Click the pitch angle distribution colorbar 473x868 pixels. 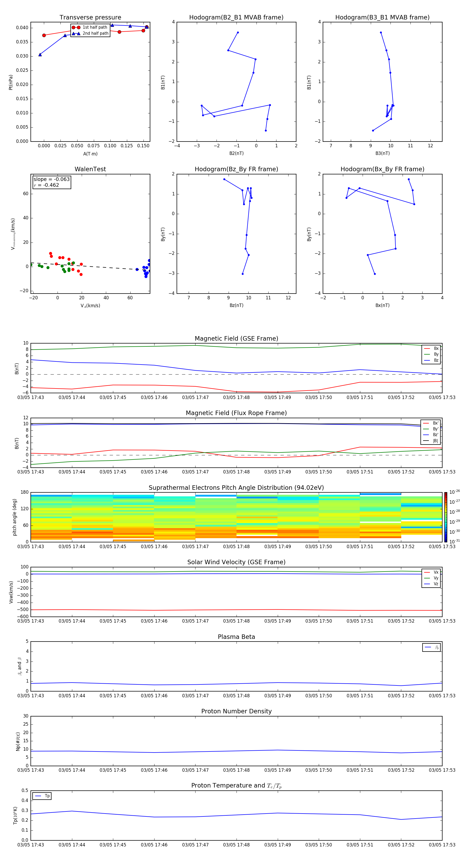[445, 517]
